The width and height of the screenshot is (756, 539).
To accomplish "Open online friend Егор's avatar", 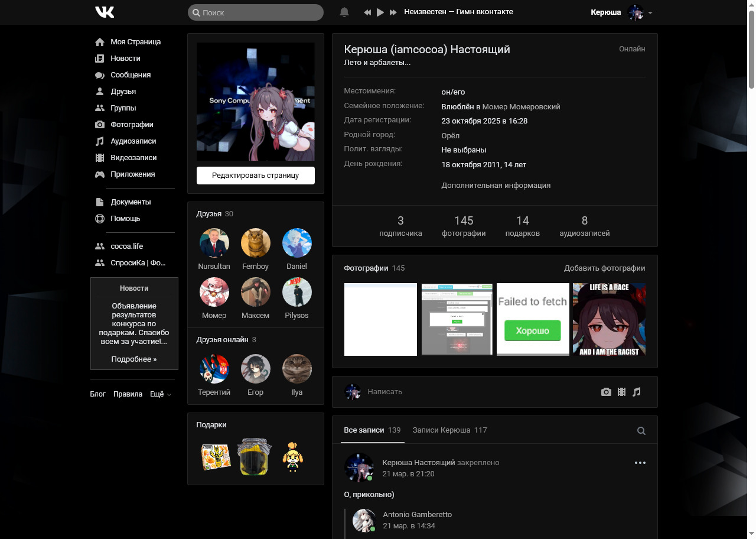I will coord(256,369).
